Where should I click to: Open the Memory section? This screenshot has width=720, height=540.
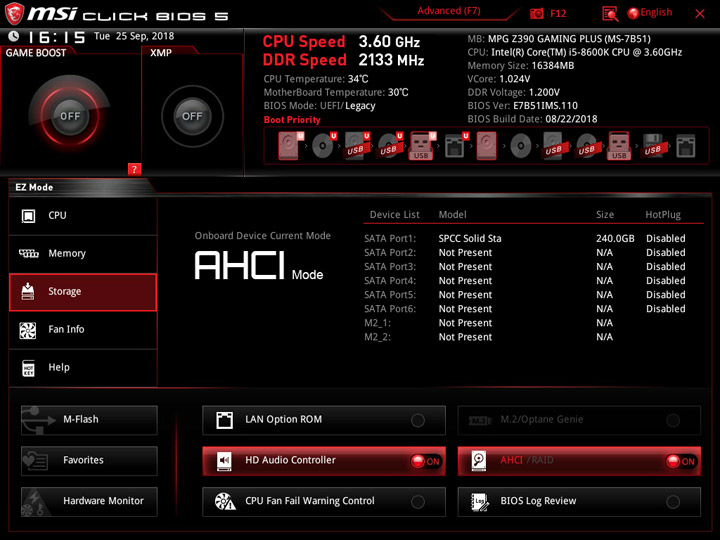pos(83,253)
